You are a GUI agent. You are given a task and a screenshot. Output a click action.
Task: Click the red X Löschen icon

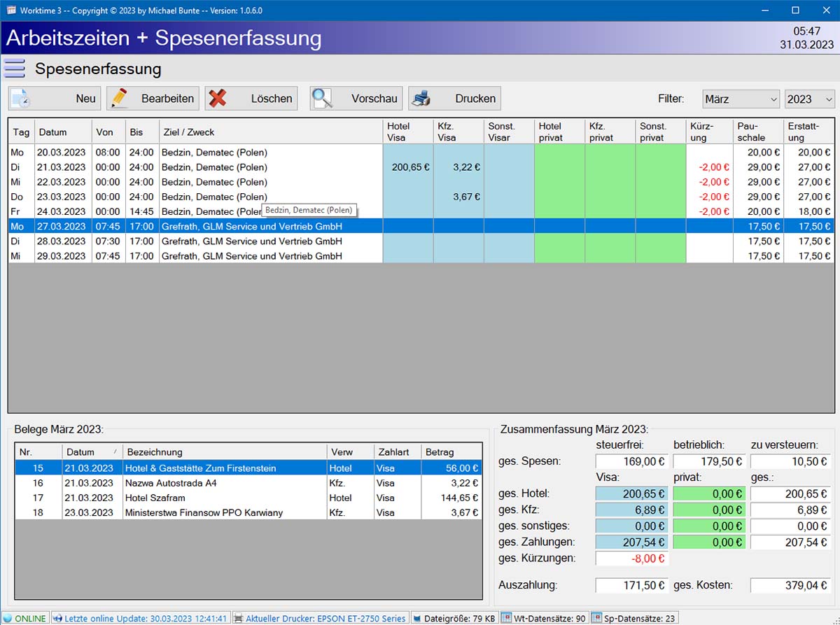[218, 99]
